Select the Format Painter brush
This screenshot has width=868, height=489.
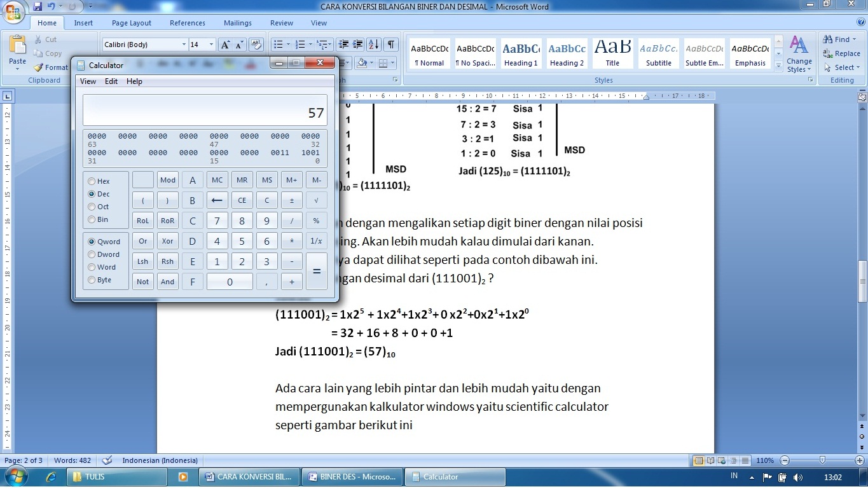(51, 67)
